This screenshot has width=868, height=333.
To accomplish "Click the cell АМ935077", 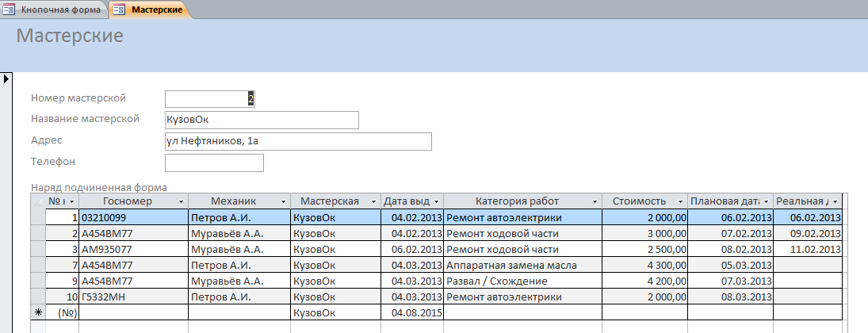I will pos(133,249).
